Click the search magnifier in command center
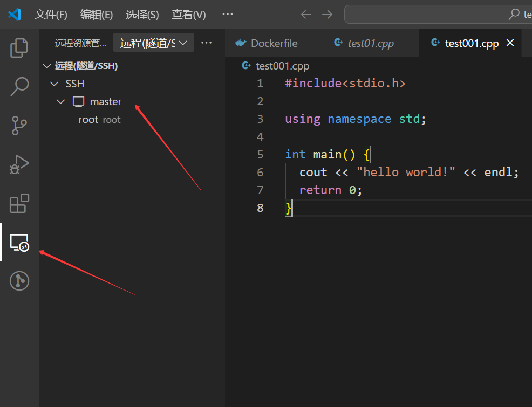The image size is (532, 407). [x=514, y=14]
